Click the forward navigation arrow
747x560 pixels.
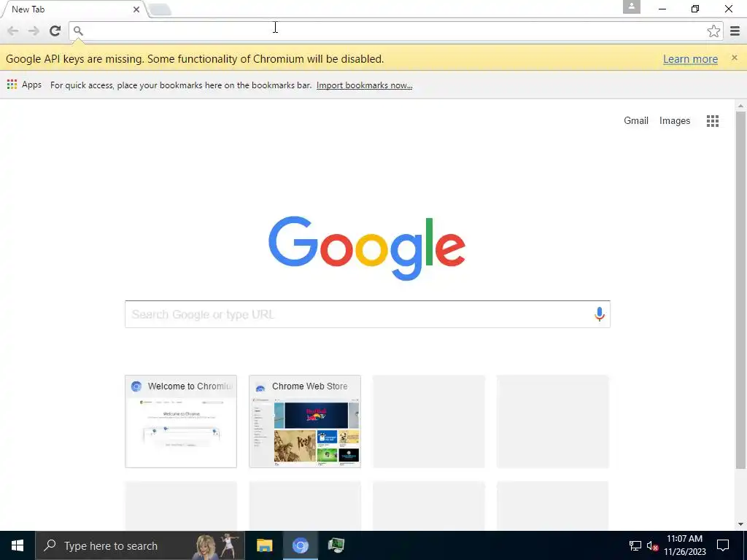(34, 31)
